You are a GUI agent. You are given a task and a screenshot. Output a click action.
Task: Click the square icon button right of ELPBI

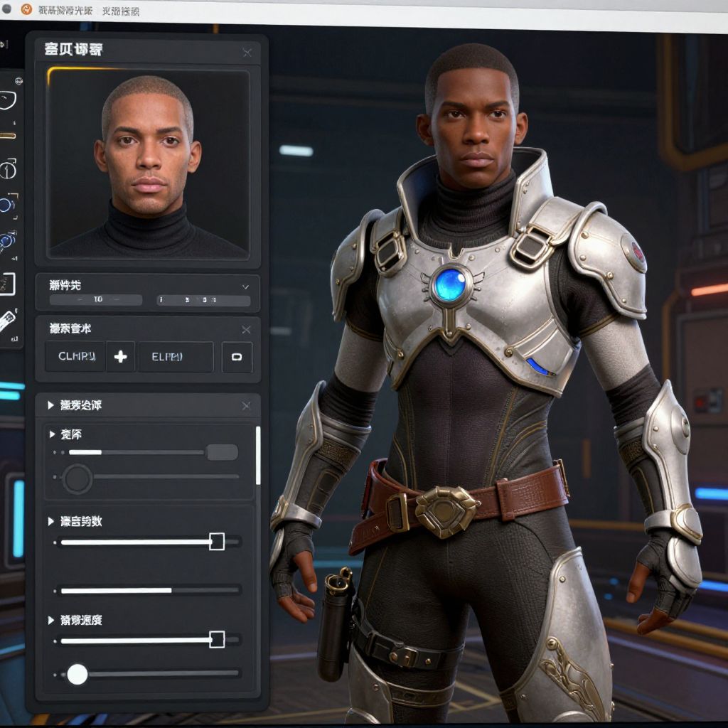tap(237, 357)
